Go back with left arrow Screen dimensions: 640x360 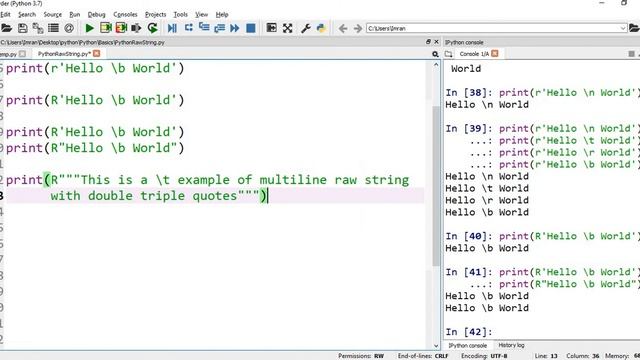point(343,28)
